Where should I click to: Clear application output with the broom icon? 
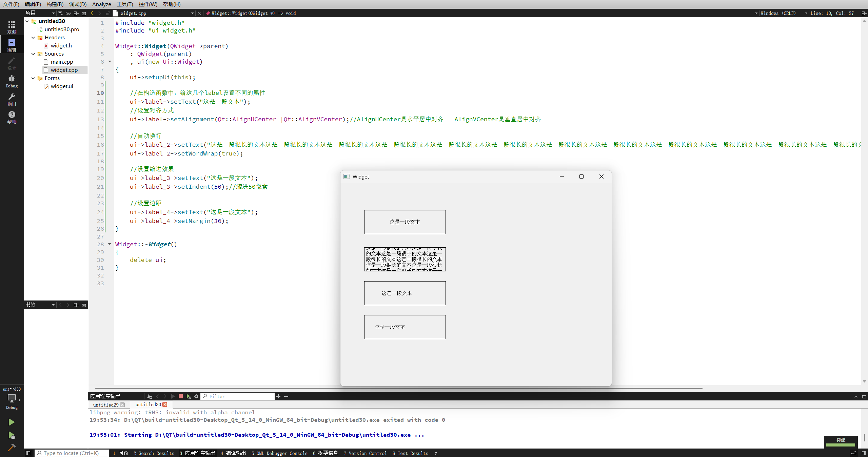(x=150, y=396)
